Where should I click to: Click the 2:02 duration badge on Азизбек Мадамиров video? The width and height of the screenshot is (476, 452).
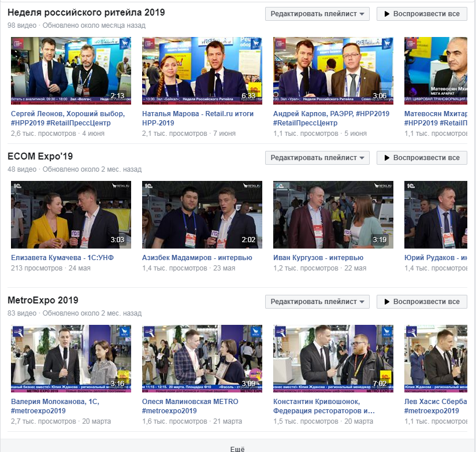click(x=248, y=240)
